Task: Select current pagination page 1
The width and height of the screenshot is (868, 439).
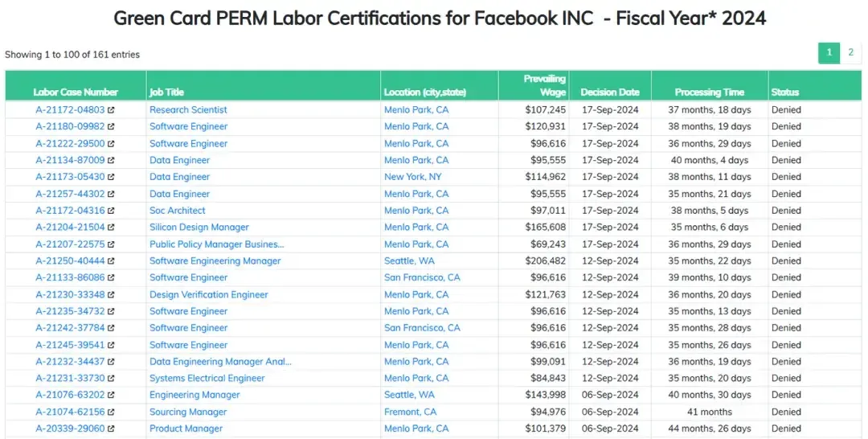Action: click(x=829, y=53)
